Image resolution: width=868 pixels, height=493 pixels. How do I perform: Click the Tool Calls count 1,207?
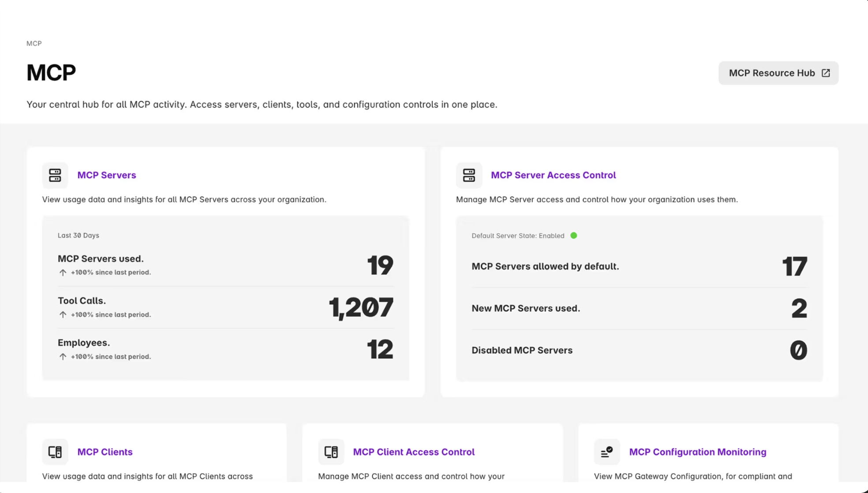pyautogui.click(x=361, y=307)
